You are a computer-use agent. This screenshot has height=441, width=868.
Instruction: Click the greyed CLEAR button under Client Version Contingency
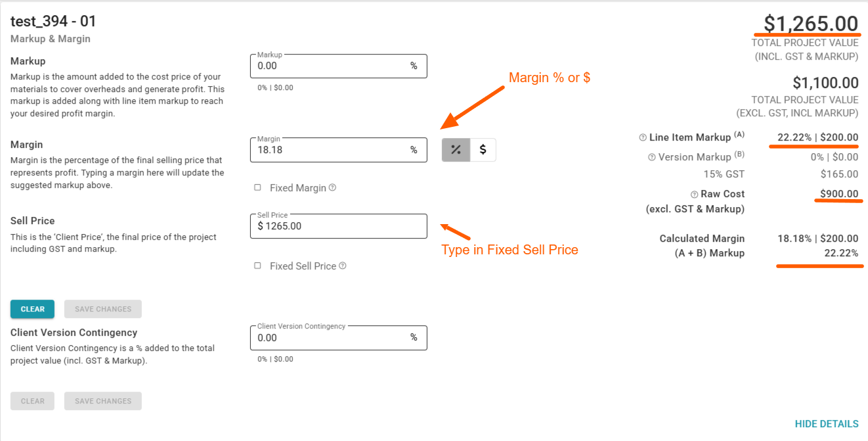point(32,401)
